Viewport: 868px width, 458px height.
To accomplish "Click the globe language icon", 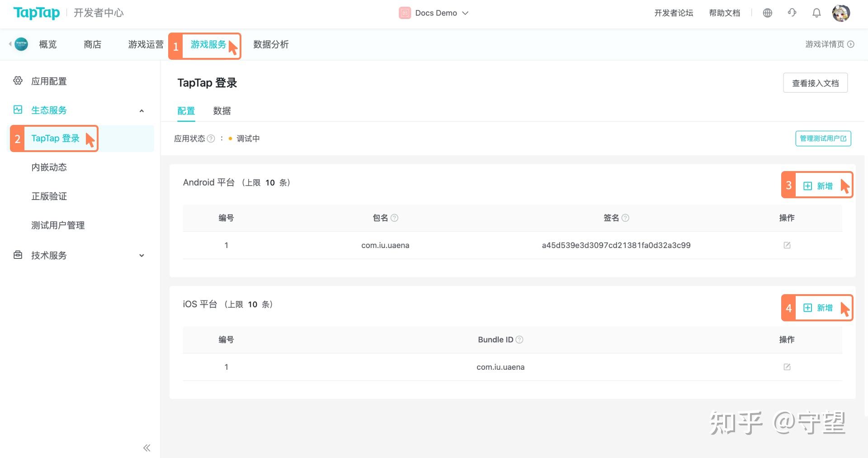I will [767, 13].
